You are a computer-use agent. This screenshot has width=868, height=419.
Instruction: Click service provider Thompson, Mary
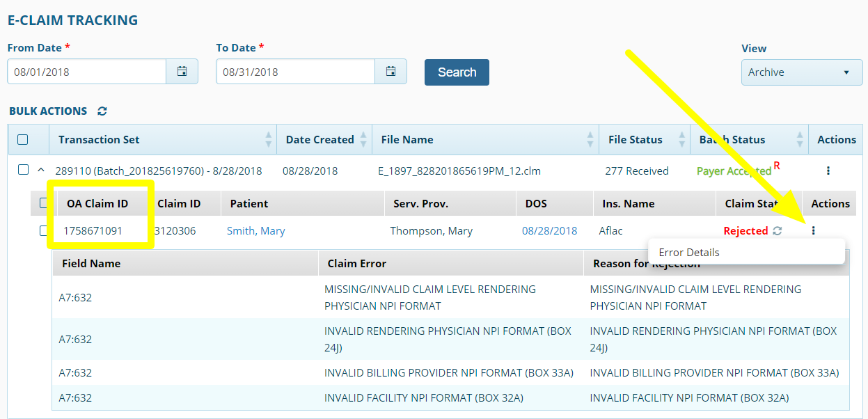[x=431, y=231]
